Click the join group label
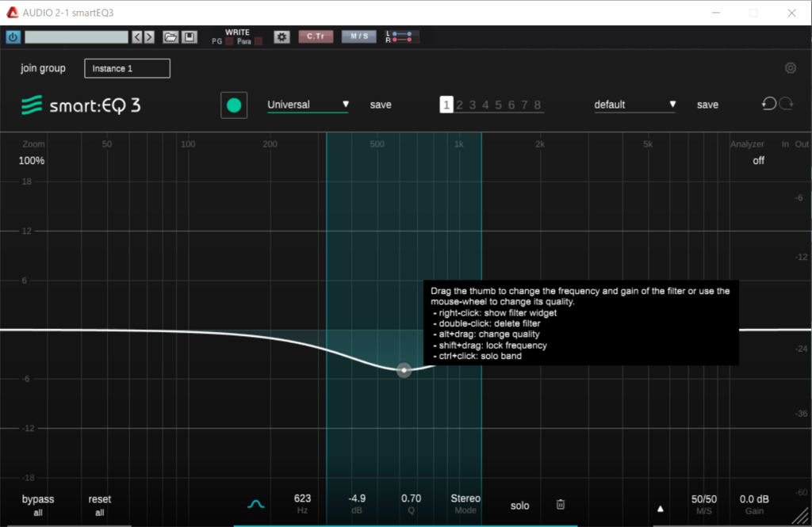The width and height of the screenshot is (812, 527). 43,68
